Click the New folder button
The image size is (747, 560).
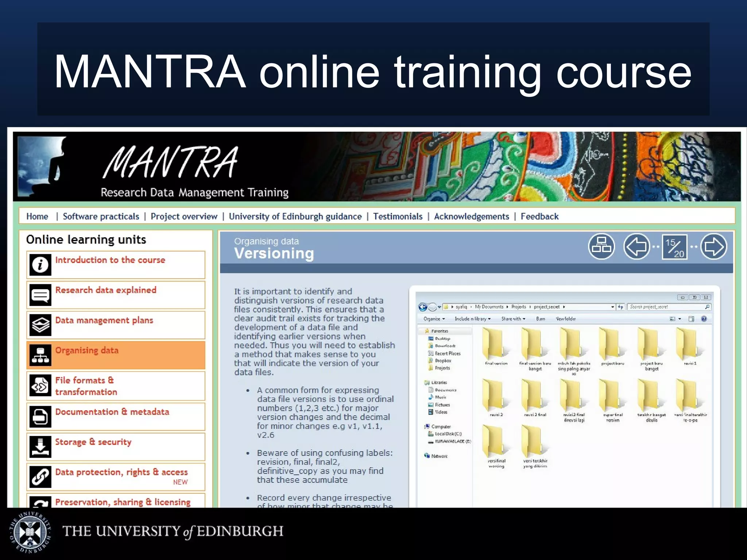pos(565,319)
